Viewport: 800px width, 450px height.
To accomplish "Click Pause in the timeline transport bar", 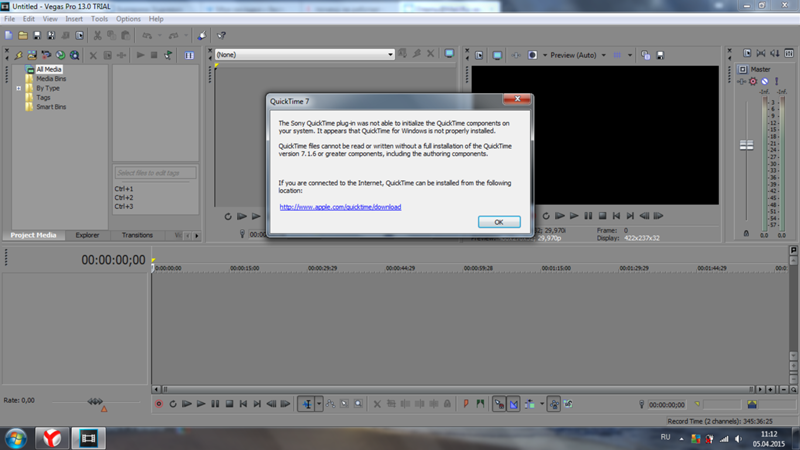I will tap(215, 404).
